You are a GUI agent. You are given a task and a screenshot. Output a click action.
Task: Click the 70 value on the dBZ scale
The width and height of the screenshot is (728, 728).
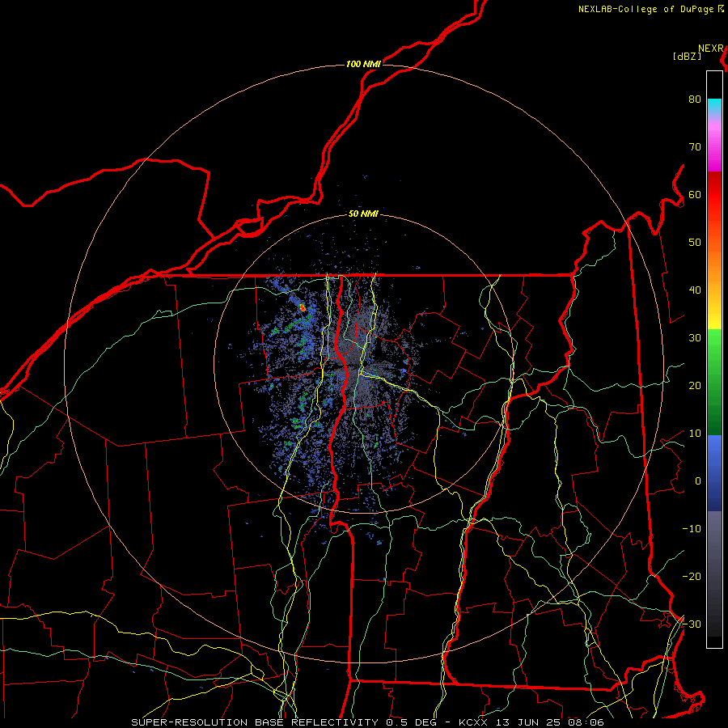pyautogui.click(x=695, y=146)
